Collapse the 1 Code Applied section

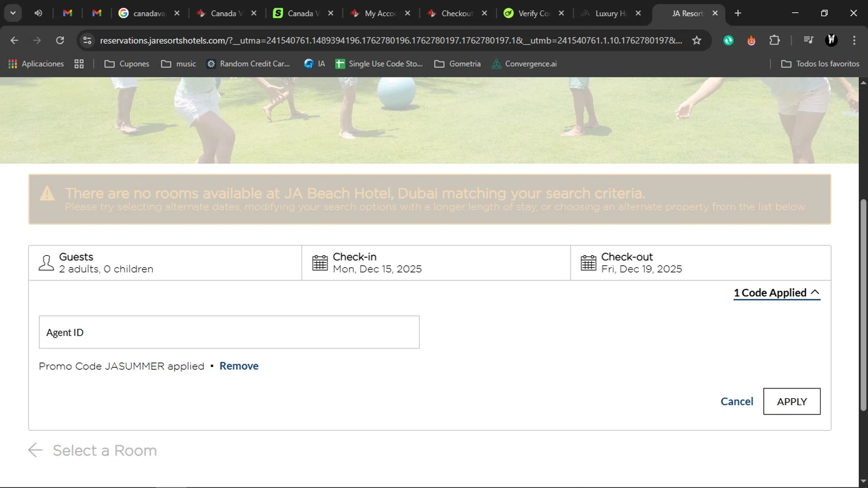pos(777,293)
